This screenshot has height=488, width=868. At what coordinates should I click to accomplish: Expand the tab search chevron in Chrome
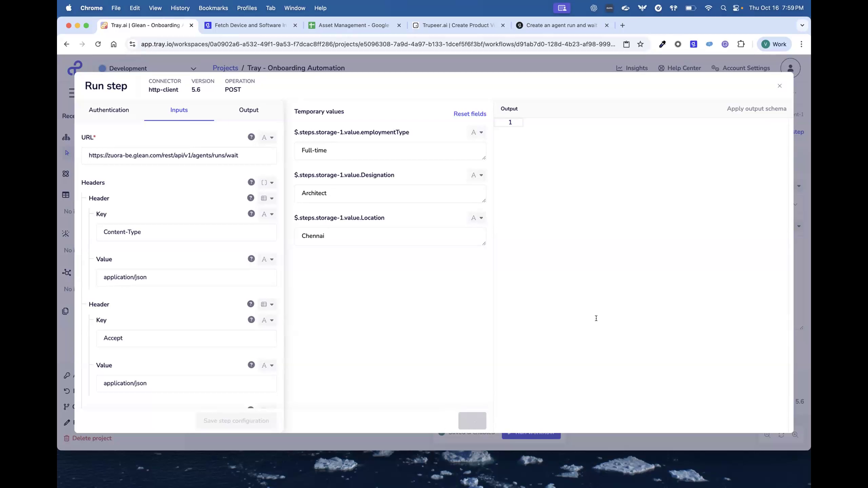(802, 25)
